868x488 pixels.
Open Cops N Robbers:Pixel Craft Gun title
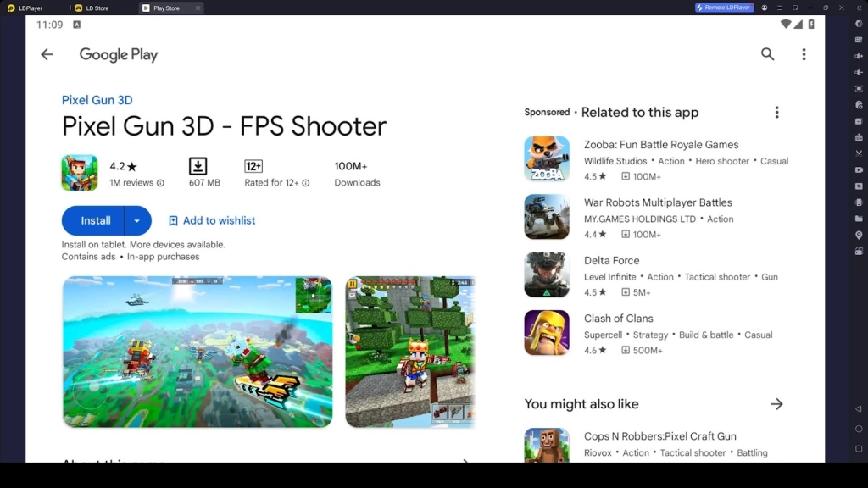659,436
